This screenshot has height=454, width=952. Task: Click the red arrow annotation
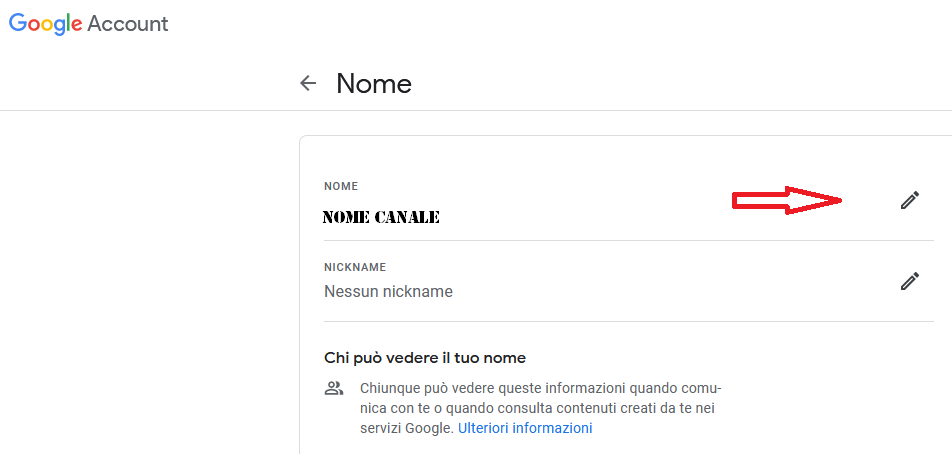[x=787, y=200]
